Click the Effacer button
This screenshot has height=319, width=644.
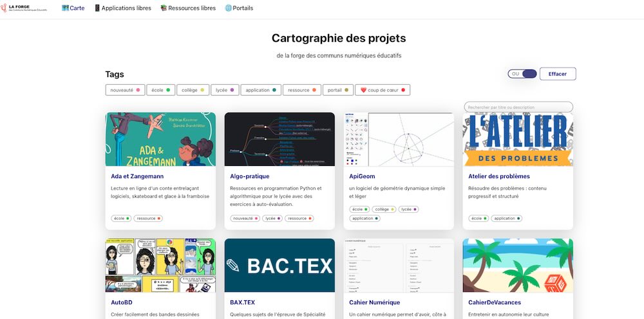(x=557, y=74)
